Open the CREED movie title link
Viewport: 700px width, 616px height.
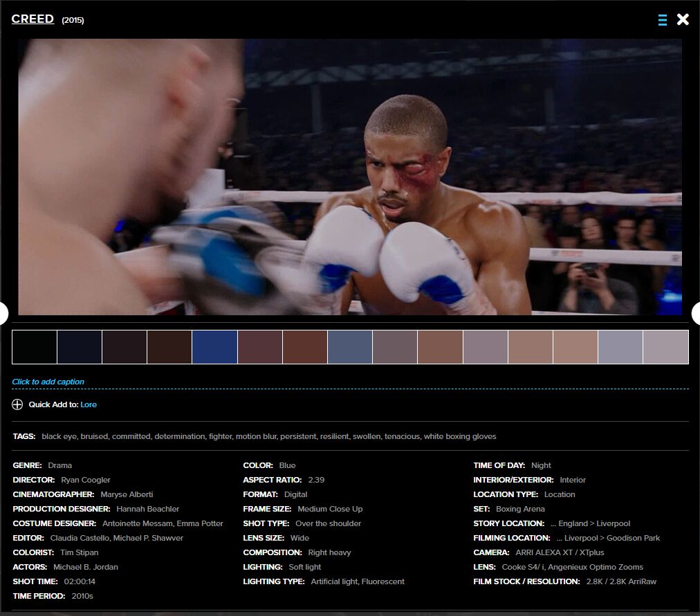point(33,19)
